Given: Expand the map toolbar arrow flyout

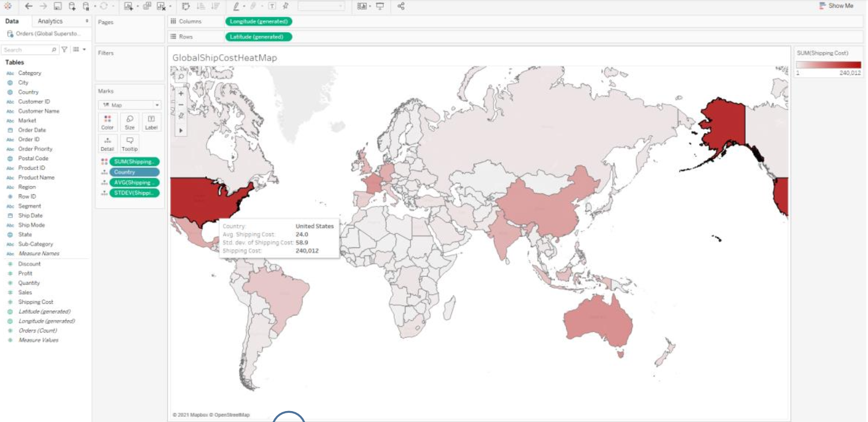Looking at the screenshot, I should coord(181,131).
